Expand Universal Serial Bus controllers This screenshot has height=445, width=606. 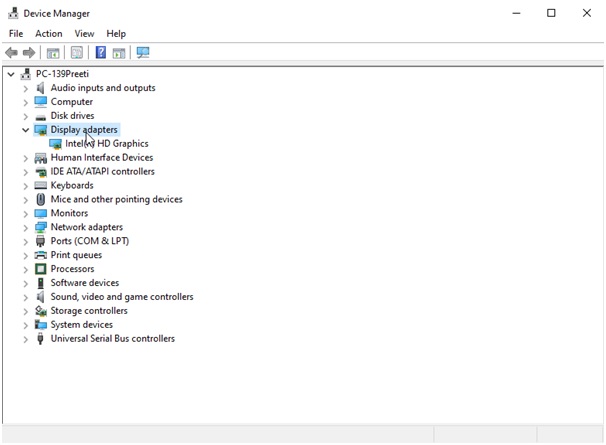(x=26, y=339)
